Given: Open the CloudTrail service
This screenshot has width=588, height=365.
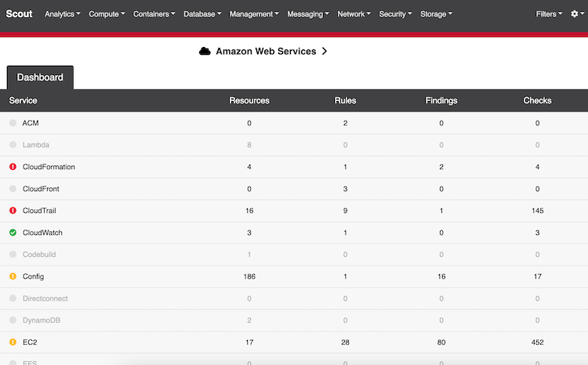Looking at the screenshot, I should pyautogui.click(x=39, y=211).
